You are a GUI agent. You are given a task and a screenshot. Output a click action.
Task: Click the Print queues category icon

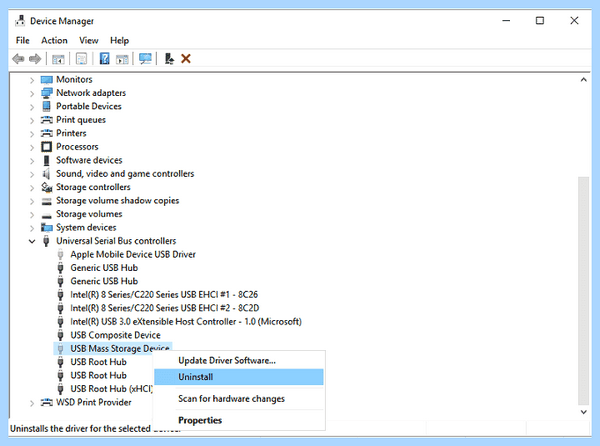coord(47,120)
